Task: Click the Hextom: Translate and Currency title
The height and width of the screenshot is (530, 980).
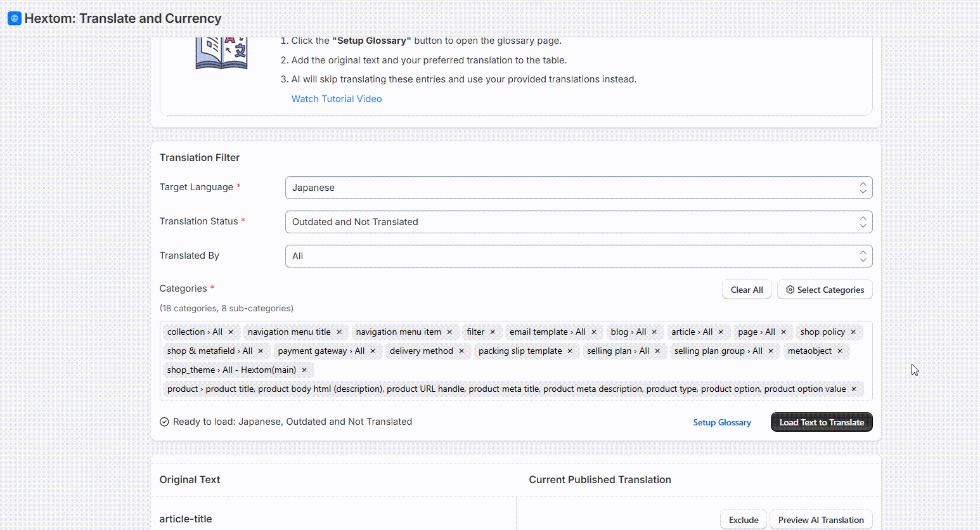Action: tap(123, 18)
